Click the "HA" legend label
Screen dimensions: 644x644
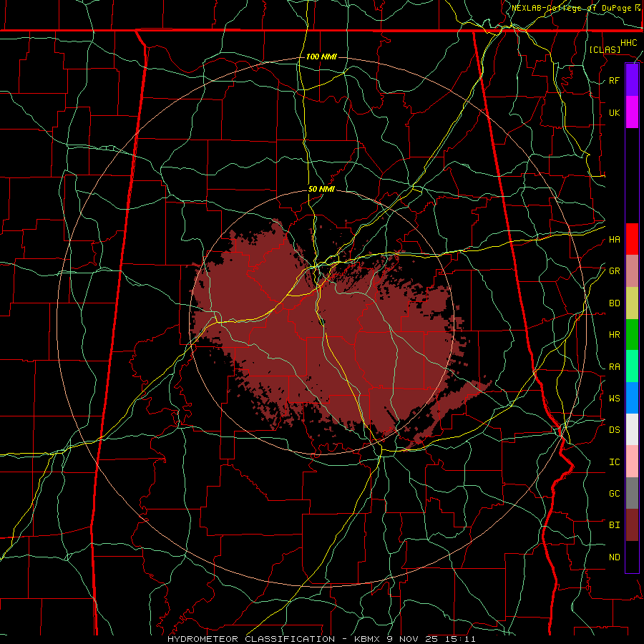615,239
